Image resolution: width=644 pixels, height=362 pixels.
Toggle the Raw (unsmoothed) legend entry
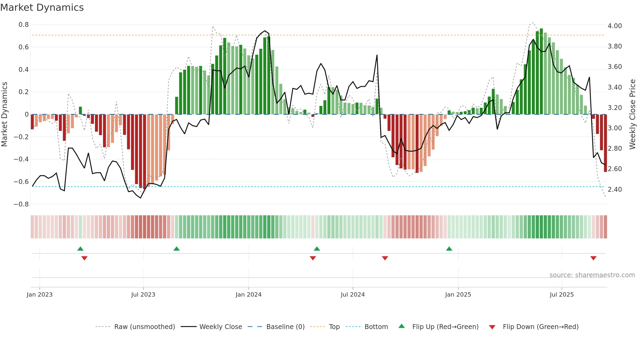(x=135, y=327)
